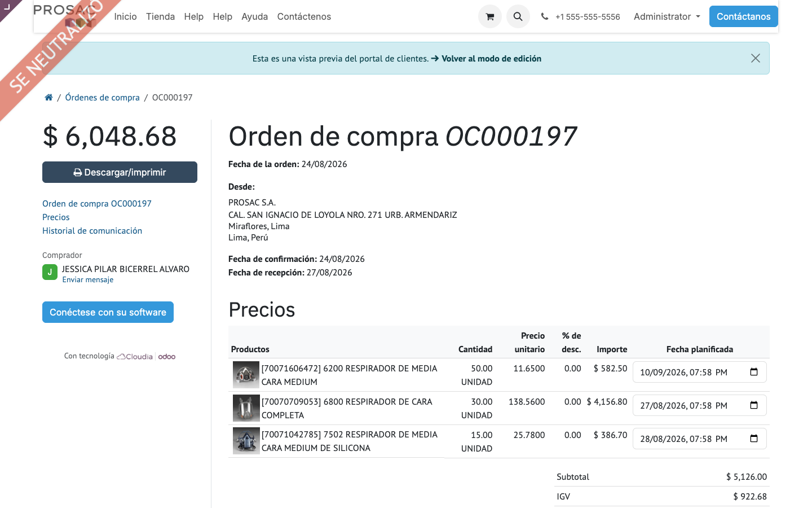Click the home icon in breadcrumb
The height and width of the screenshot is (508, 812).
tap(48, 97)
